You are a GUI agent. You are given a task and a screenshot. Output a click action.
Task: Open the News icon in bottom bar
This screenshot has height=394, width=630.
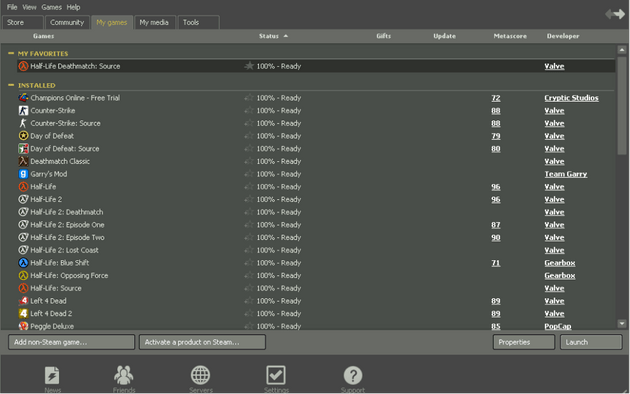pos(52,376)
